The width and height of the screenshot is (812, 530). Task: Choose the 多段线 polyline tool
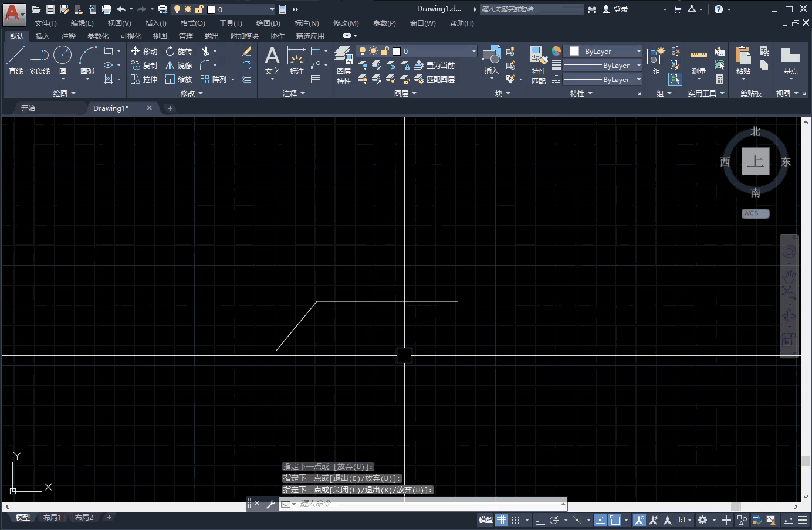tap(39, 61)
